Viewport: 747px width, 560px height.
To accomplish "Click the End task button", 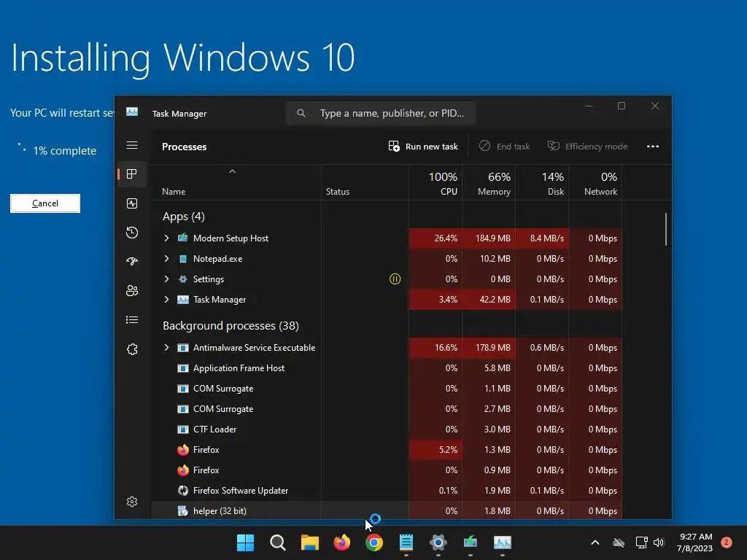I will (505, 146).
